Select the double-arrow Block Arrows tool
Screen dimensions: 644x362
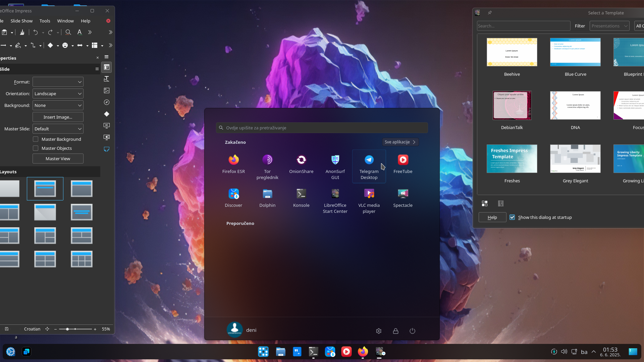coord(80,45)
